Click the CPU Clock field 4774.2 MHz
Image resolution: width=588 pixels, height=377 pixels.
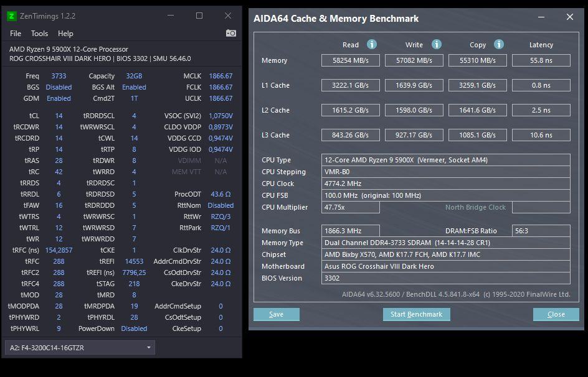[446, 184]
